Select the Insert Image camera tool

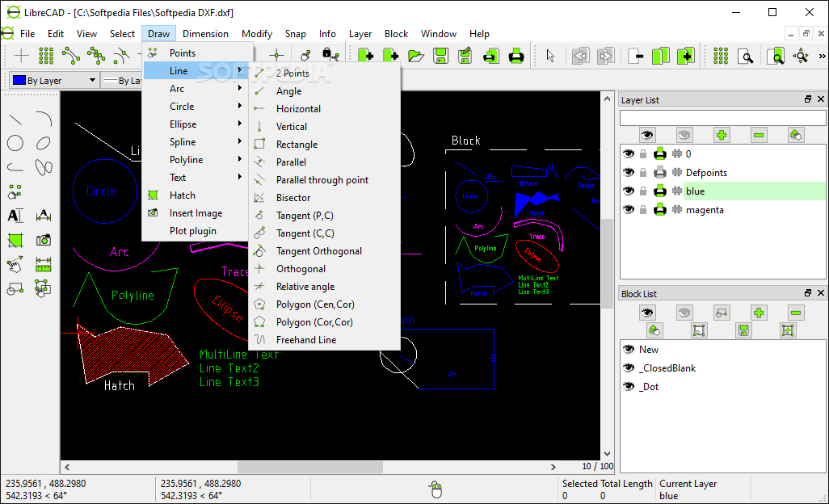pos(44,241)
